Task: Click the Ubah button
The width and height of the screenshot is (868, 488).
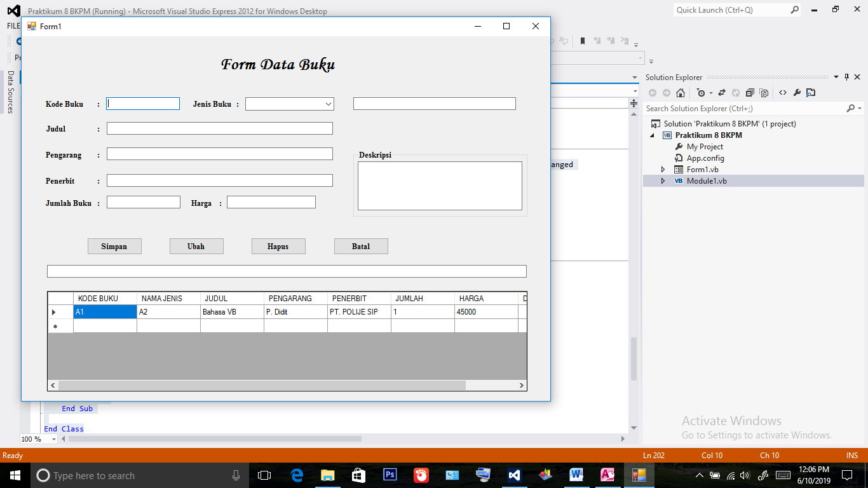Action: [196, 247]
